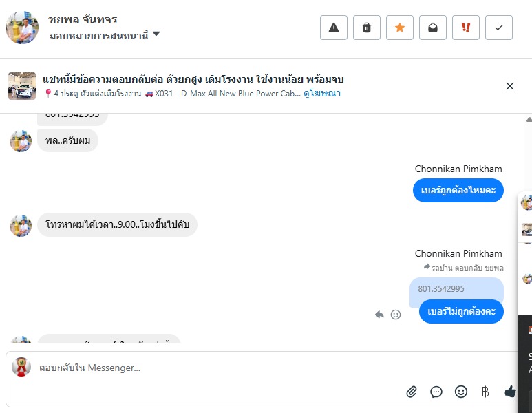Send a thumbs-up like
The image size is (532, 413).
pyautogui.click(x=510, y=392)
